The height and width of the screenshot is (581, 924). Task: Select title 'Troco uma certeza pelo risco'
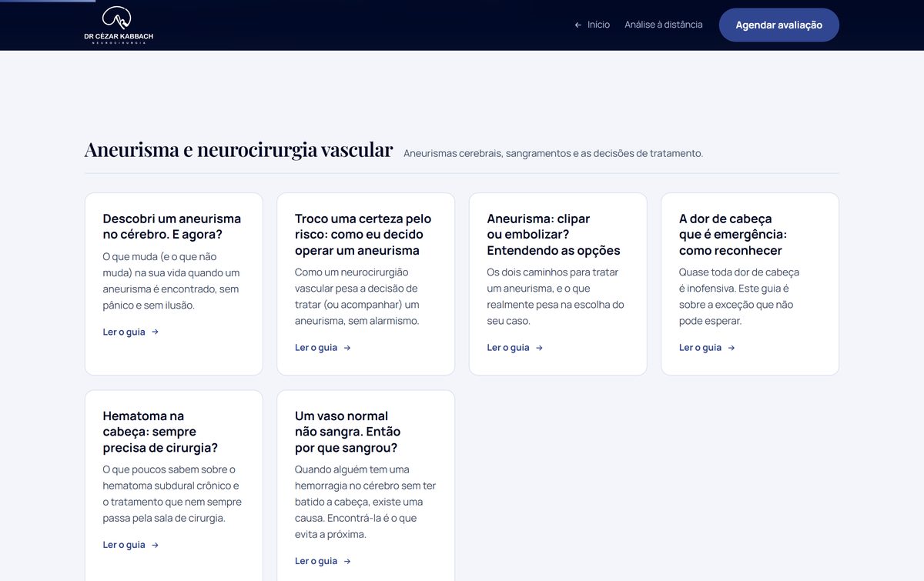click(363, 235)
